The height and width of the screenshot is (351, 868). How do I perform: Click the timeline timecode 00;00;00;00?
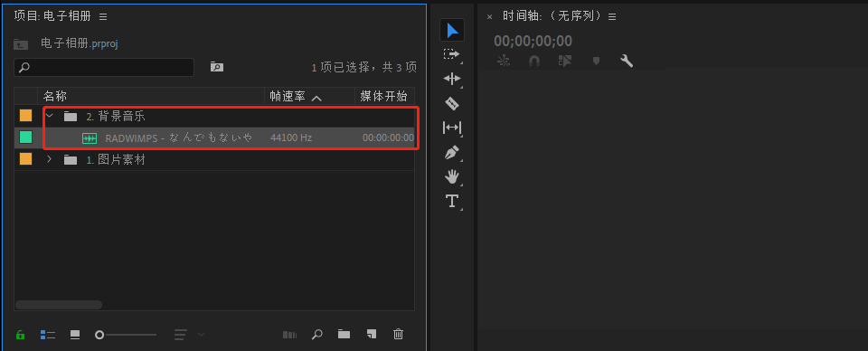(533, 41)
